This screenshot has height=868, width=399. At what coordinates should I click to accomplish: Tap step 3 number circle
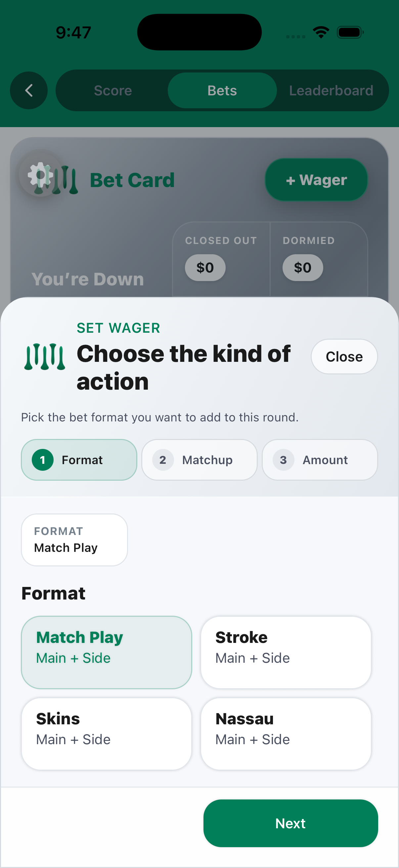(283, 460)
